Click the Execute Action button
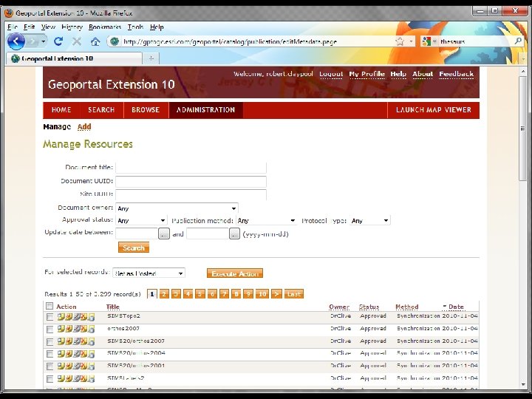This screenshot has width=532, height=399. click(235, 273)
